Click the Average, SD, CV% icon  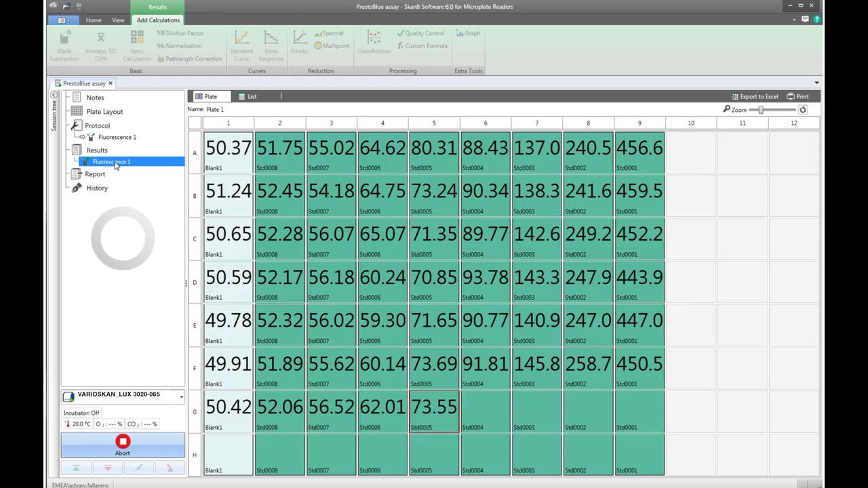(100, 45)
